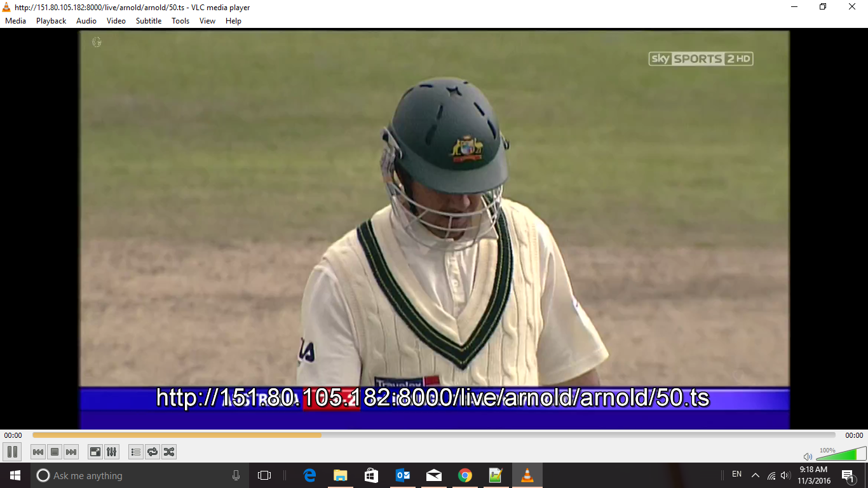The width and height of the screenshot is (868, 488).
Task: Open the Subtitle menu
Action: (x=149, y=21)
